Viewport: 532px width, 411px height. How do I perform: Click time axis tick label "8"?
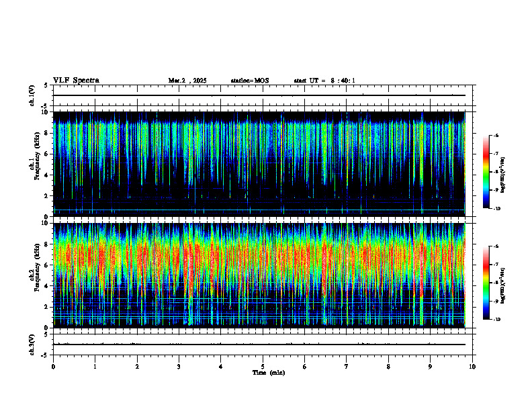point(388,366)
